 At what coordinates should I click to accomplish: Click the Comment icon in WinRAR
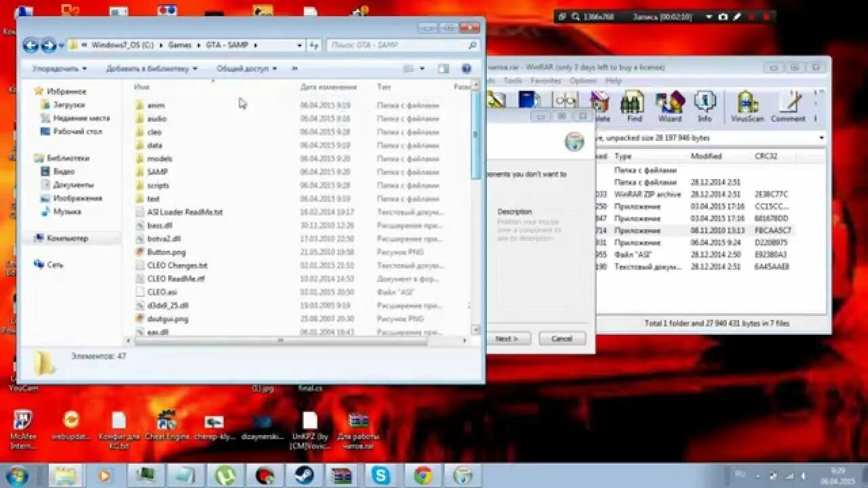[x=788, y=106]
